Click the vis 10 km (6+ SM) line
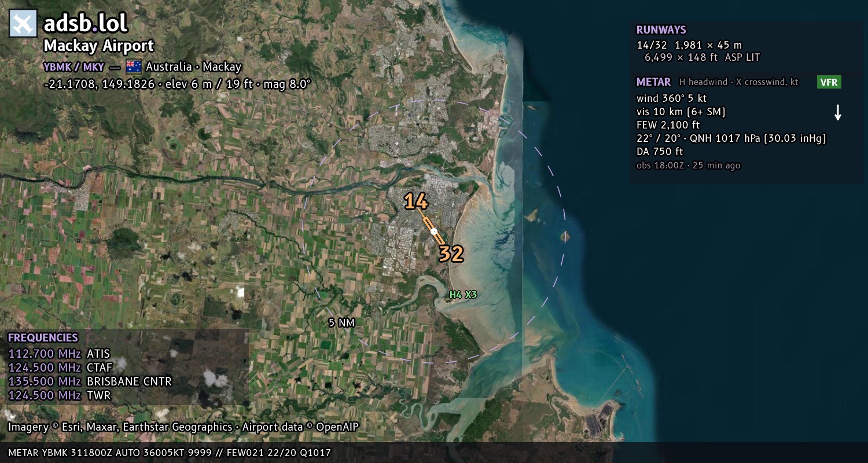Screen dimensions: 868x463 pyautogui.click(x=681, y=112)
